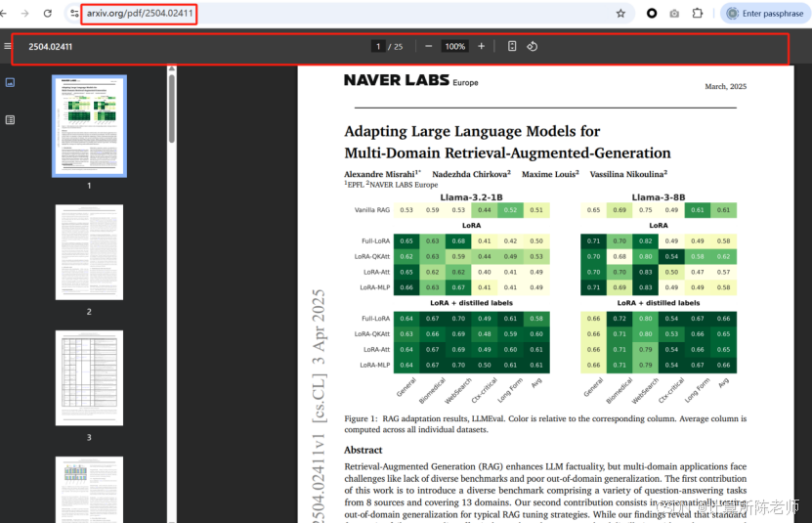Viewport: 812px width, 523px height.
Task: Open page 3 thumbnail
Action: click(89, 378)
